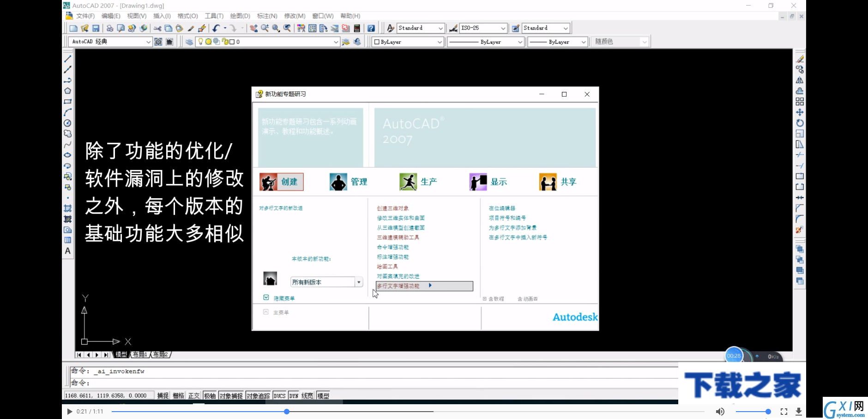Open the ByLayer linetype dropdown
This screenshot has height=419, width=868.
(x=486, y=42)
